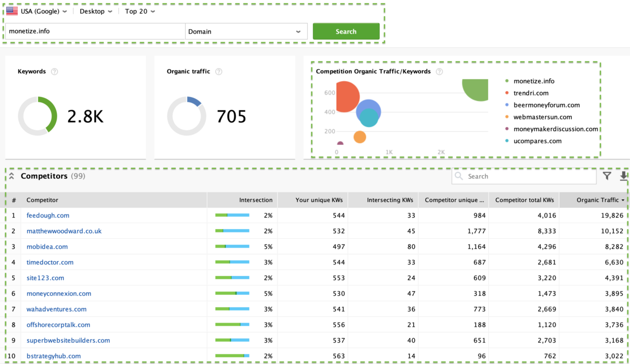Click the intersection bar for offshorecorptalk.com
Image resolution: width=630 pixels, height=364 pixels.
pos(232,325)
